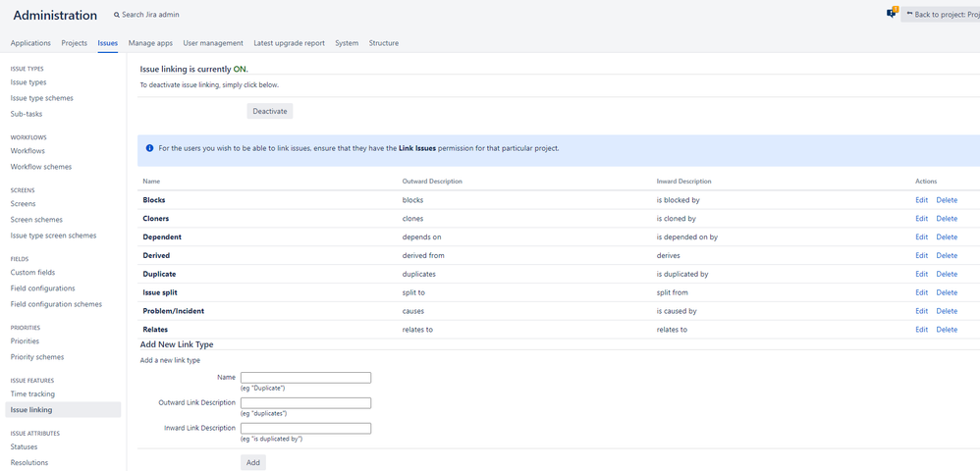Open Priority schemes in sidebar
Image resolution: width=980 pixels, height=471 pixels.
coord(37,357)
